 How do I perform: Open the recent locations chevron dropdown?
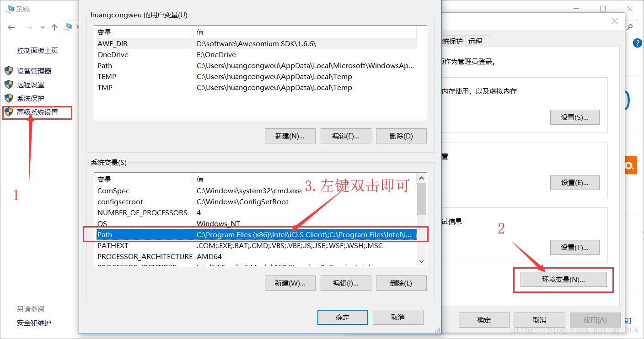pyautogui.click(x=43, y=27)
